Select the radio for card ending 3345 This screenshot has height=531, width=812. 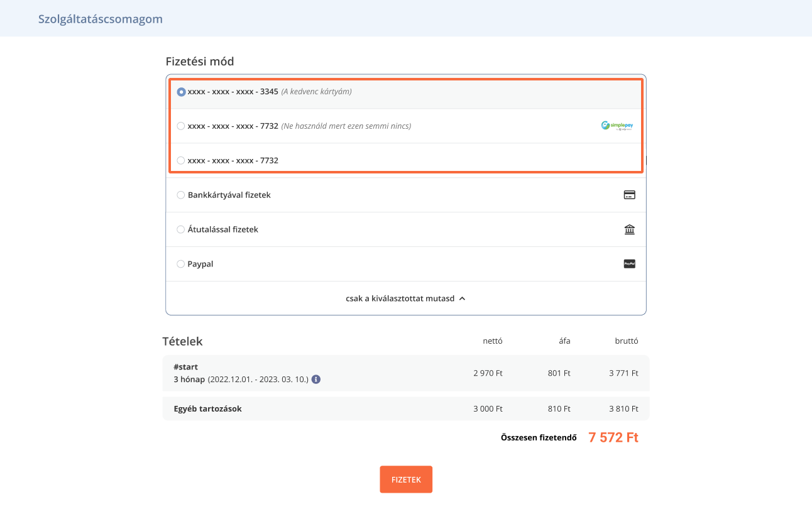181,92
